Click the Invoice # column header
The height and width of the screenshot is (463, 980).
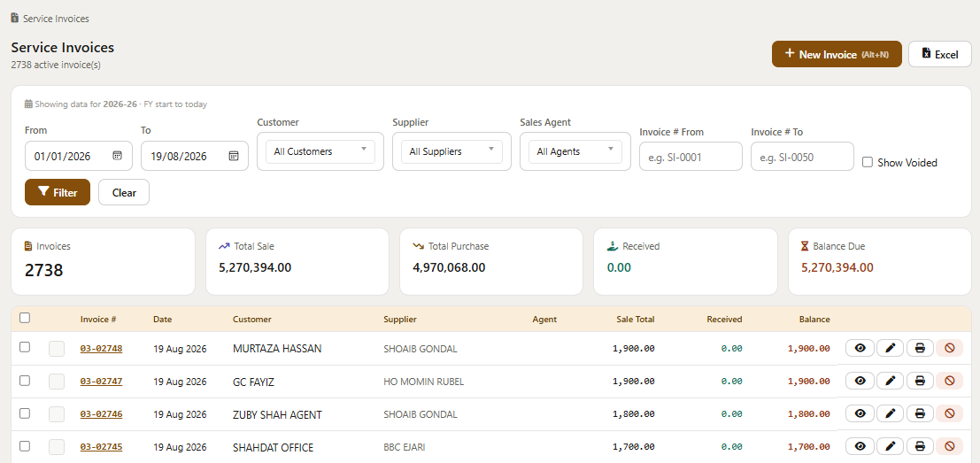[98, 320]
